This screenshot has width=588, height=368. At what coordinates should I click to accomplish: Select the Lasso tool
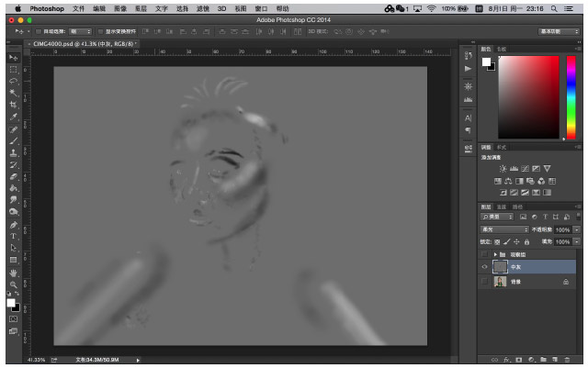[x=13, y=82]
